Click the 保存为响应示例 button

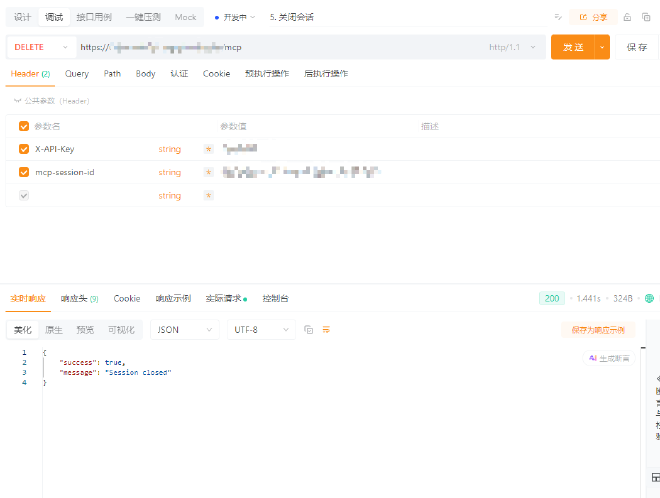point(597,329)
